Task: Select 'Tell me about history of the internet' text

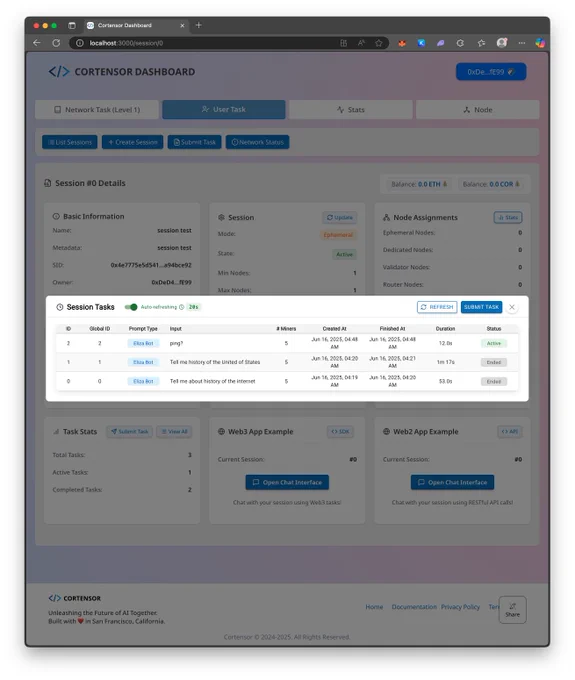Action: coord(212,381)
